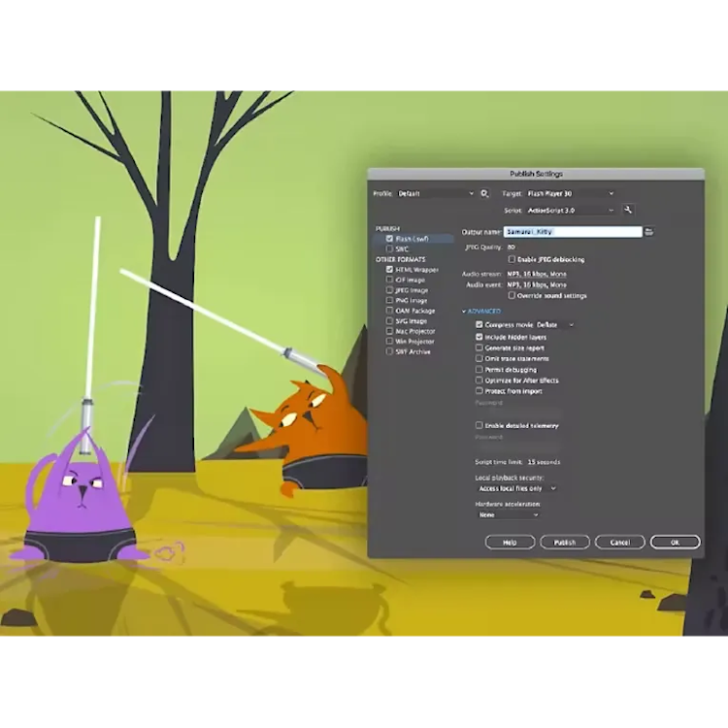This screenshot has width=728, height=728.
Task: Edit Audio event MP3 settings link
Action: click(x=536, y=284)
